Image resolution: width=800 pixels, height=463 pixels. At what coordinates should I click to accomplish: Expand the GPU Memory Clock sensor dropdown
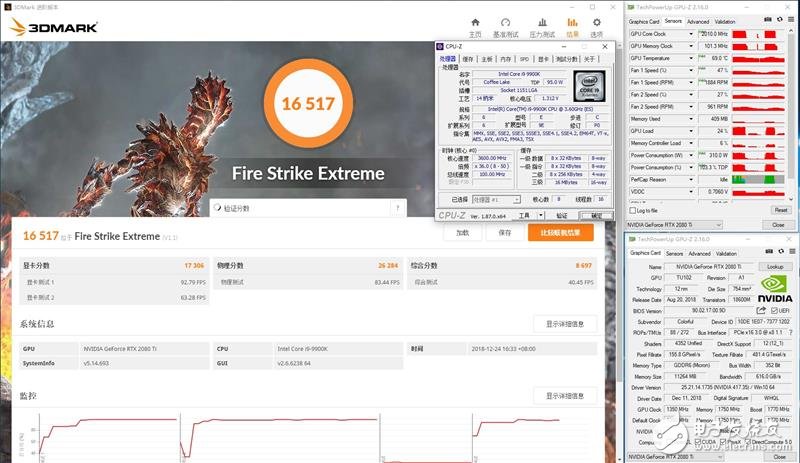tap(691, 46)
